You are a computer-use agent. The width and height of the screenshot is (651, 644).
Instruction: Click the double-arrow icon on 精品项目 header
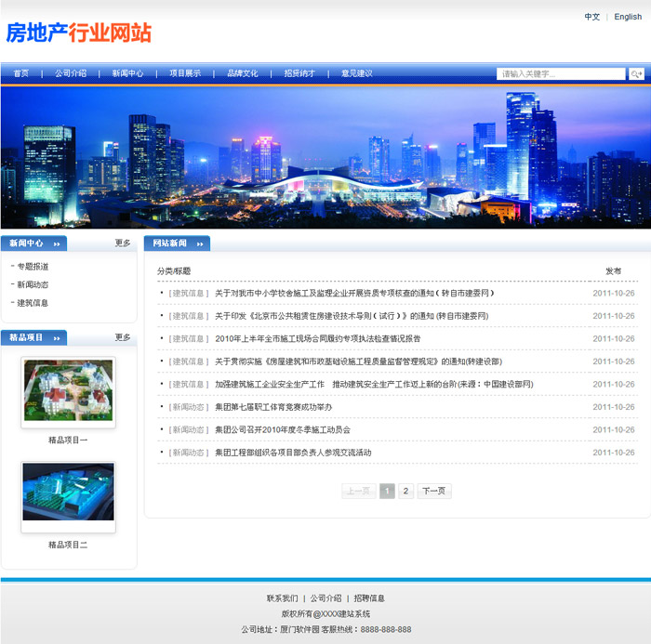coord(57,337)
